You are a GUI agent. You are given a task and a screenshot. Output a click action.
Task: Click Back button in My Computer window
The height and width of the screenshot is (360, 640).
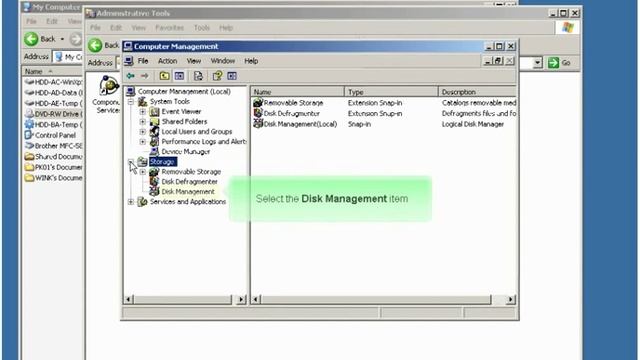pos(40,39)
